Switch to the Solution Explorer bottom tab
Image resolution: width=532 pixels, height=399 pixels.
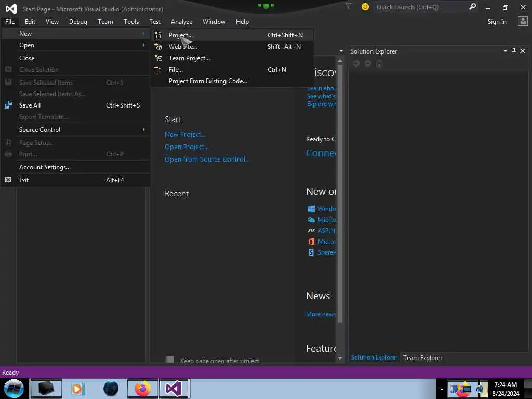coord(374,357)
